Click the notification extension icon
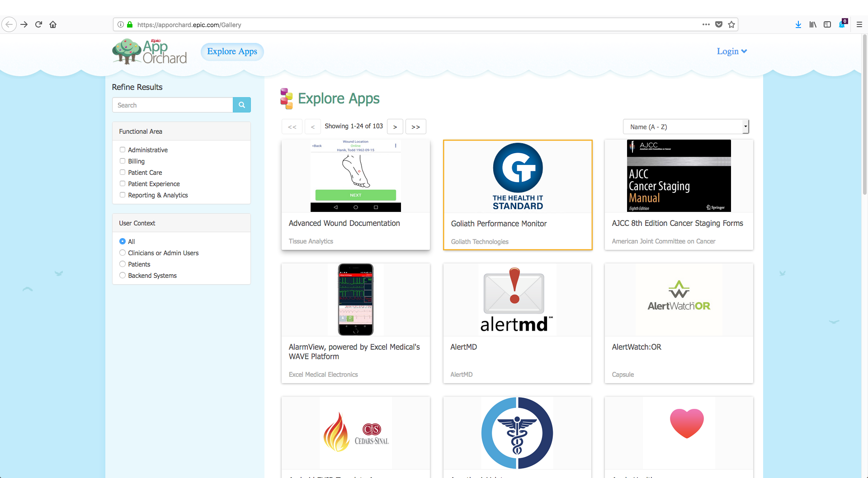Image resolution: width=868 pixels, height=478 pixels. click(843, 24)
